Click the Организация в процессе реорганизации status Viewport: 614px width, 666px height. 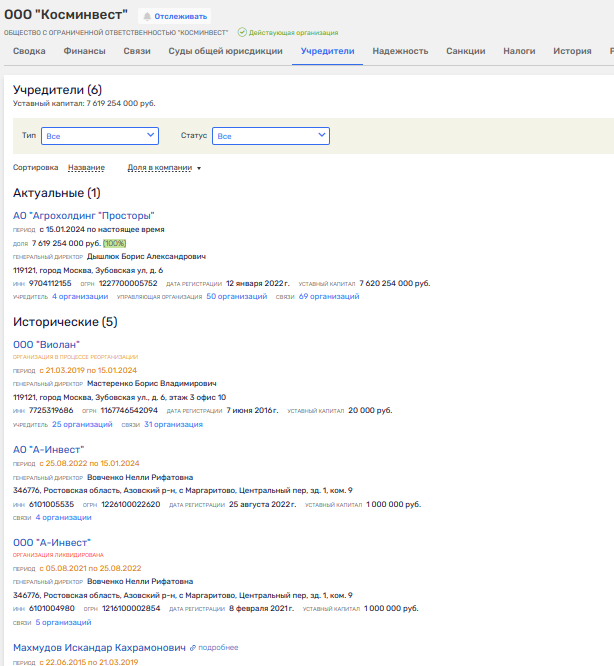pyautogui.click(x=76, y=357)
